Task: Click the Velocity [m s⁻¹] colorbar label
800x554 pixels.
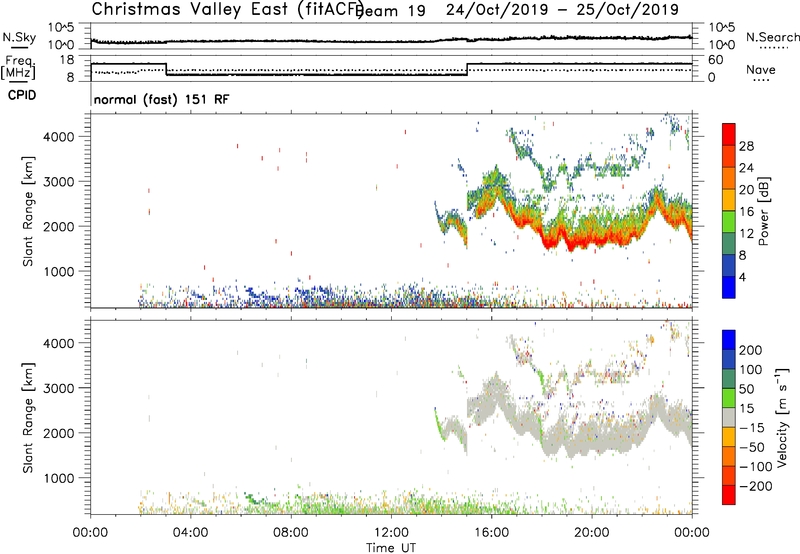Action: tap(782, 417)
